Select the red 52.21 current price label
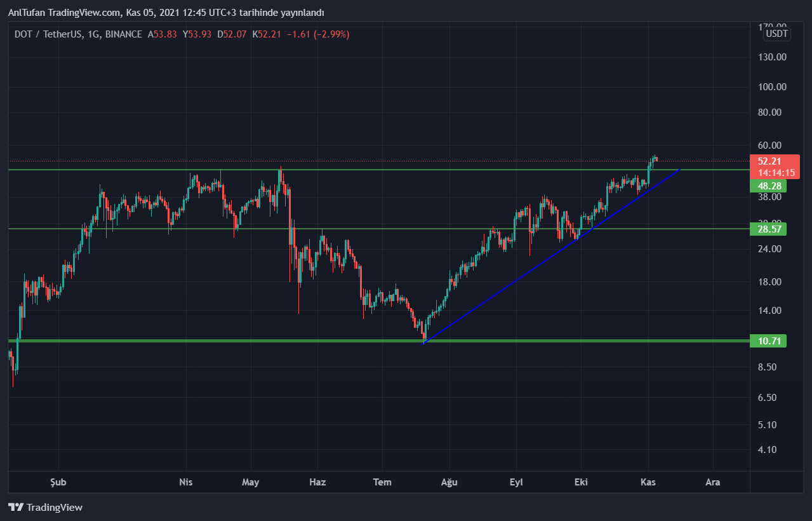Image resolution: width=812 pixels, height=521 pixels. click(x=768, y=161)
